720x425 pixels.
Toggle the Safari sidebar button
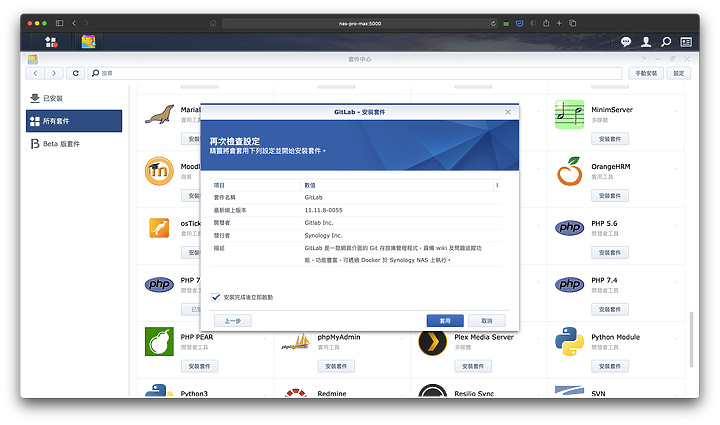(x=59, y=23)
